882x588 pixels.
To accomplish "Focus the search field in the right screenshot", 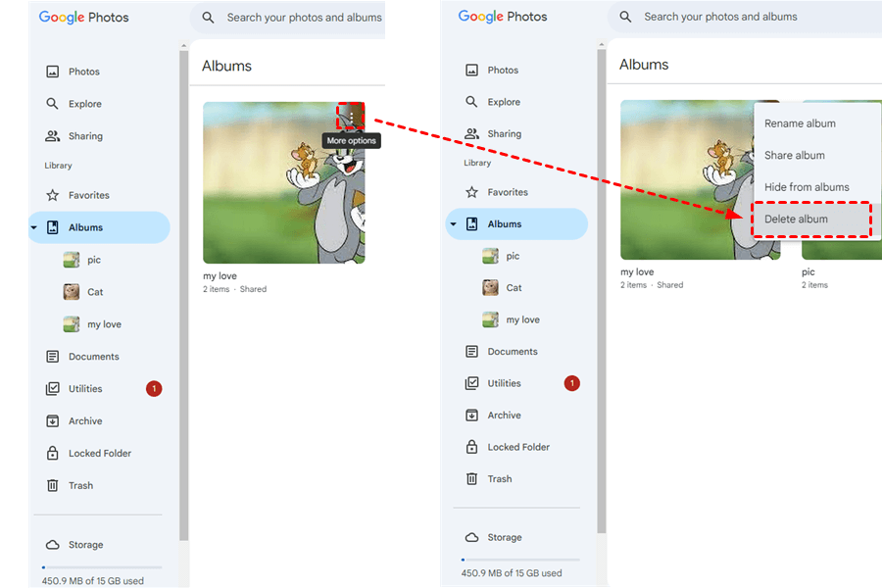I will point(745,17).
